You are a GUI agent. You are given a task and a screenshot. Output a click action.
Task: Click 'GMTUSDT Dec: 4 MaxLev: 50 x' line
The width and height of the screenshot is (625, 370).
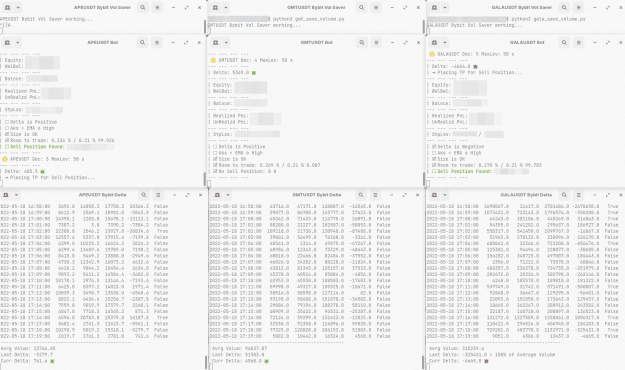click(x=252, y=60)
